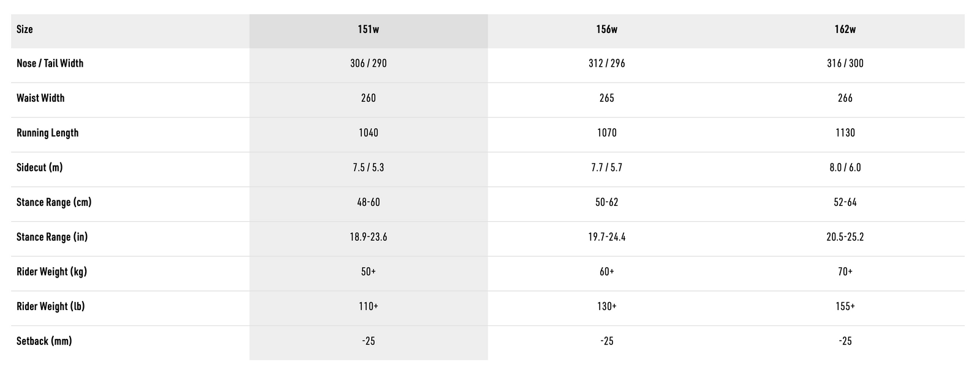Click the Size header label
980x375 pixels.
tap(24, 29)
